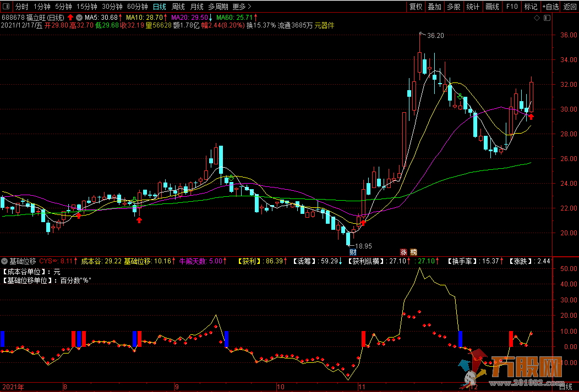Open the 多股 multi-stock view
This screenshot has height=392, width=579.
tap(454, 7)
